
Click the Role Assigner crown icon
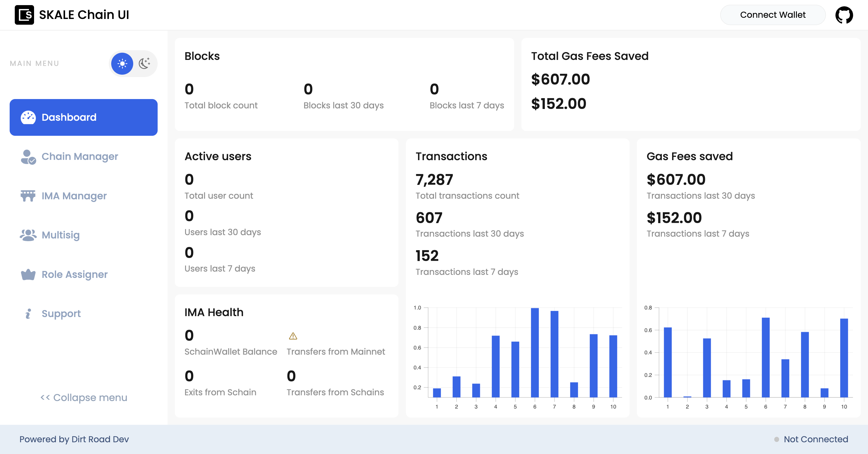coord(28,275)
